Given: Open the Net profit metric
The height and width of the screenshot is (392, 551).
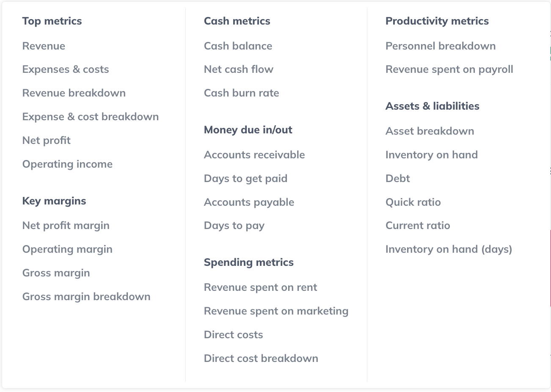Looking at the screenshot, I should pos(46,140).
